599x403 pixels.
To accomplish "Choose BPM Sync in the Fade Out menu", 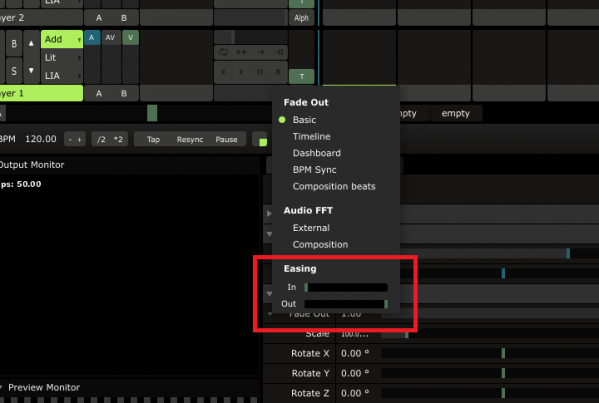I will [x=314, y=170].
